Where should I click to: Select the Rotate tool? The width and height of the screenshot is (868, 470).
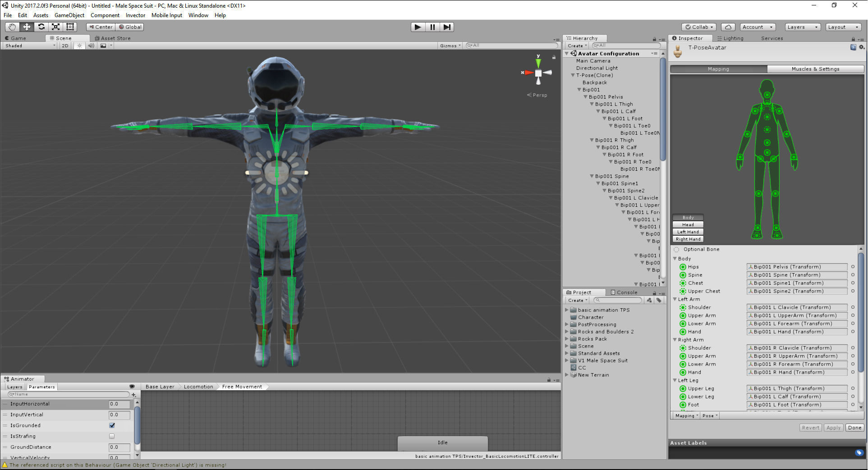(x=41, y=27)
